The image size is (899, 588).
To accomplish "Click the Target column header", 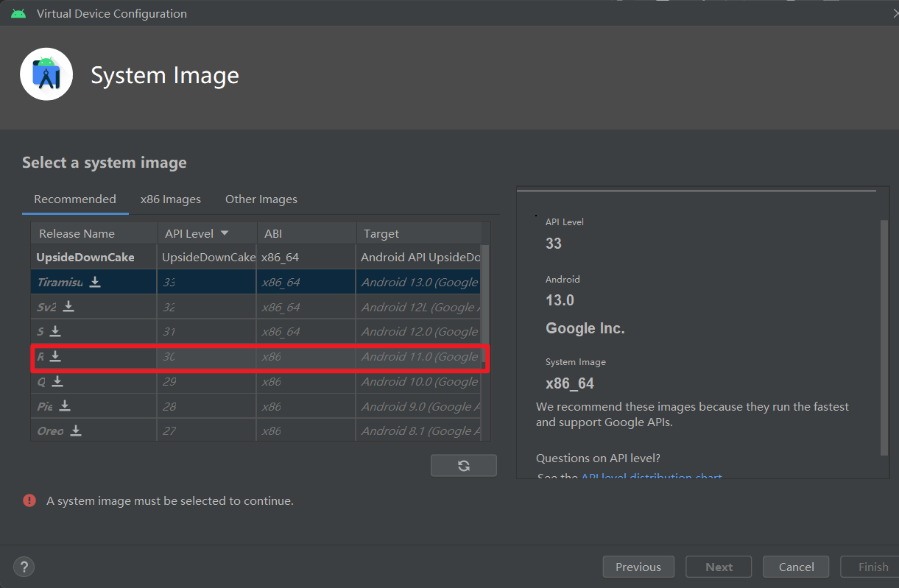I will (418, 233).
